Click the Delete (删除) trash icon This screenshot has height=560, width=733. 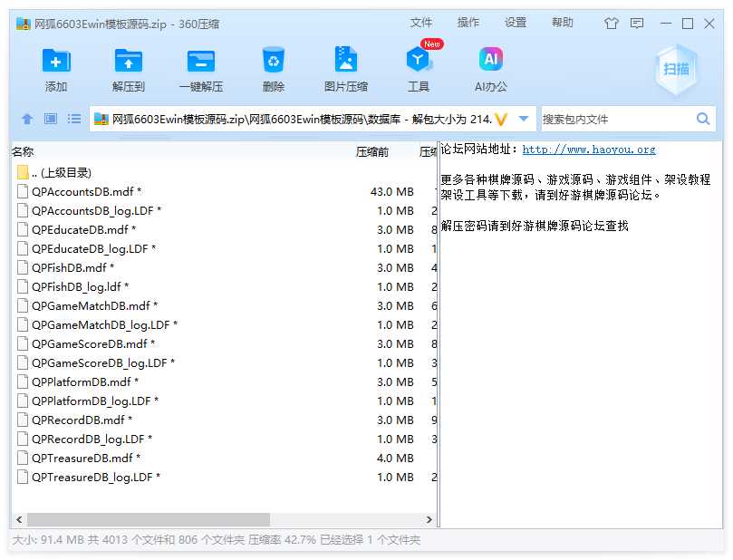274,60
